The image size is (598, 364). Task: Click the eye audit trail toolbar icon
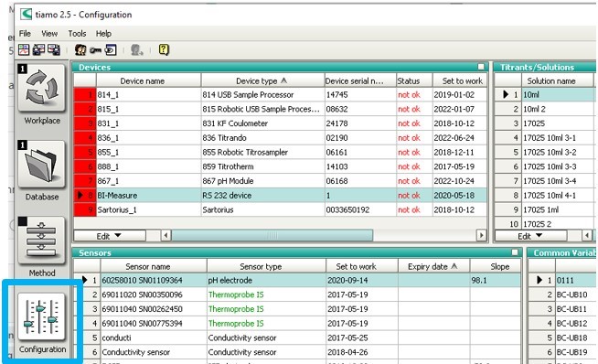pos(111,49)
